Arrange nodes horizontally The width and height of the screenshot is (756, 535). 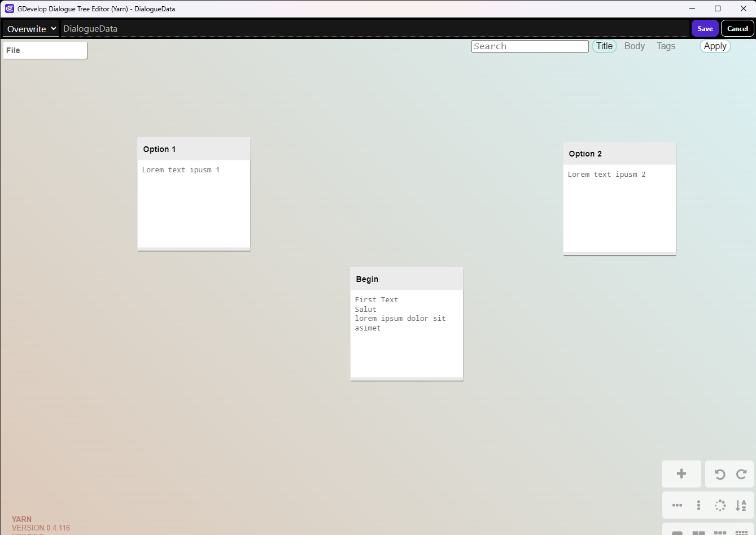[x=677, y=505]
